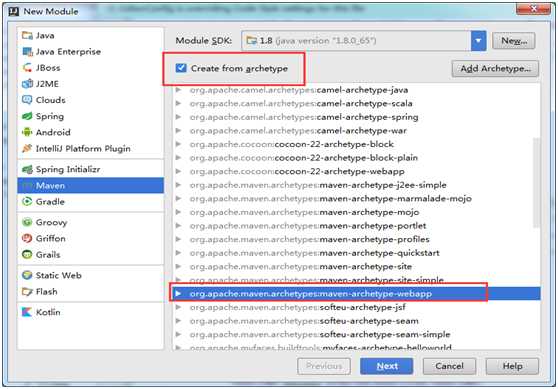558x389 pixels.
Task: Click the Java Enterprise icon
Action: point(27,52)
